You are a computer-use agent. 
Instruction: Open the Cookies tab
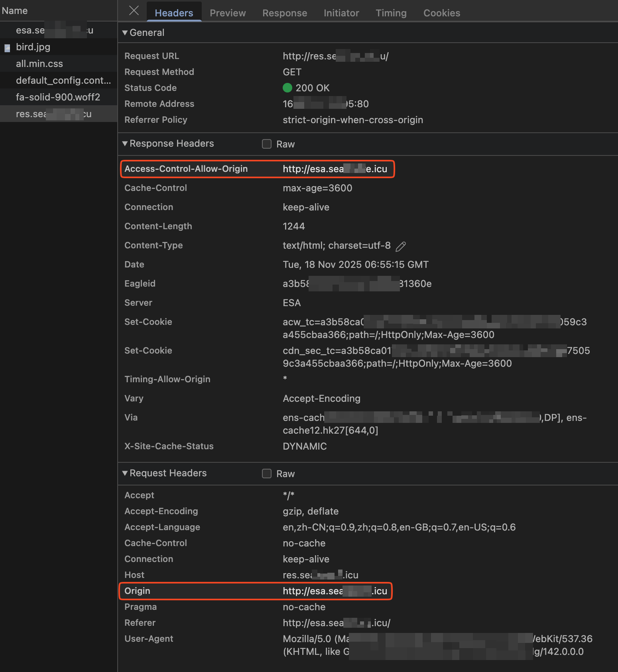point(441,13)
